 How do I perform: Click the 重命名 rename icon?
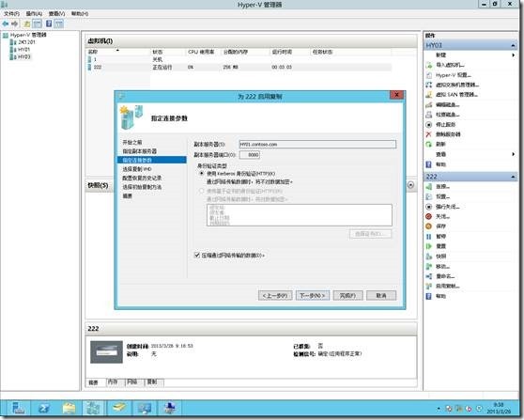pyautogui.click(x=429, y=276)
